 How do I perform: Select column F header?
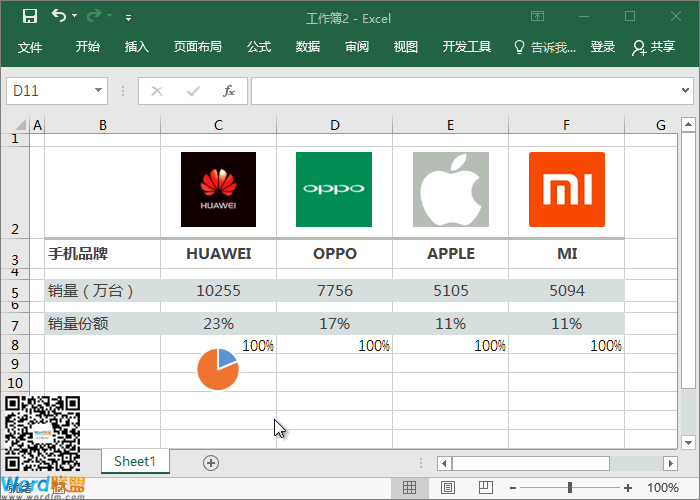(x=566, y=125)
